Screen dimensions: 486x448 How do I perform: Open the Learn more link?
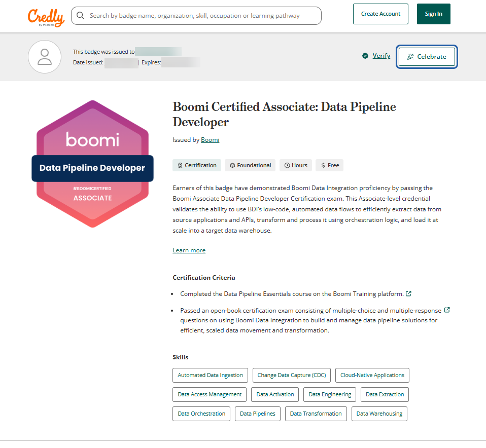click(x=189, y=250)
